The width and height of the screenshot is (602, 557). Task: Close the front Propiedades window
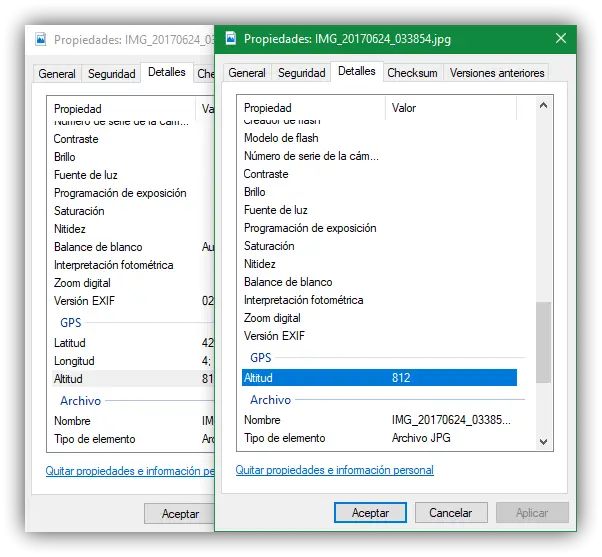pyautogui.click(x=561, y=38)
